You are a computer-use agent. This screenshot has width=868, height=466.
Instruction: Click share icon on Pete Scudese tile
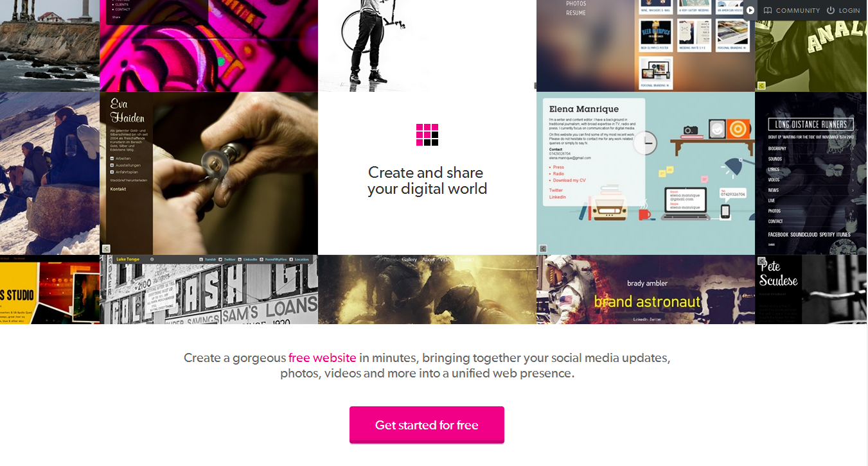[761, 261]
